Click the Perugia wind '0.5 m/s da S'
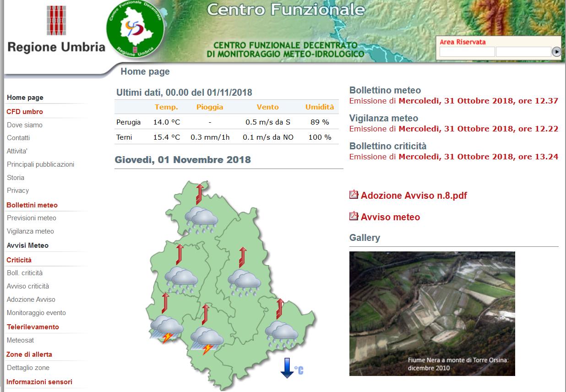Viewport: 566px width, 392px height. click(268, 122)
